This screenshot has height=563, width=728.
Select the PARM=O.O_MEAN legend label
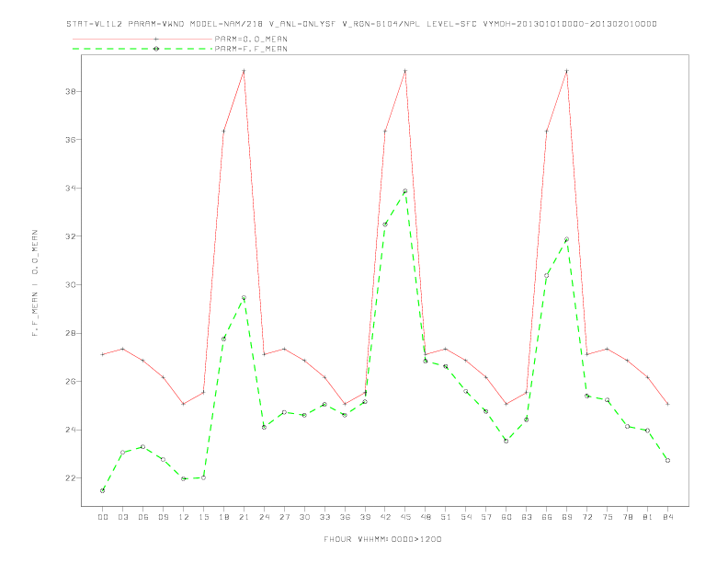coord(251,39)
